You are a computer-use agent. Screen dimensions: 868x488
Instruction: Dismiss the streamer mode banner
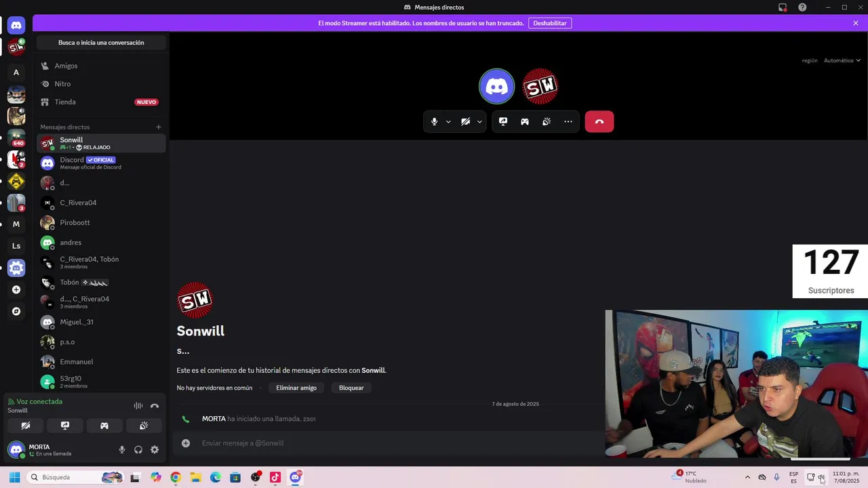click(856, 23)
